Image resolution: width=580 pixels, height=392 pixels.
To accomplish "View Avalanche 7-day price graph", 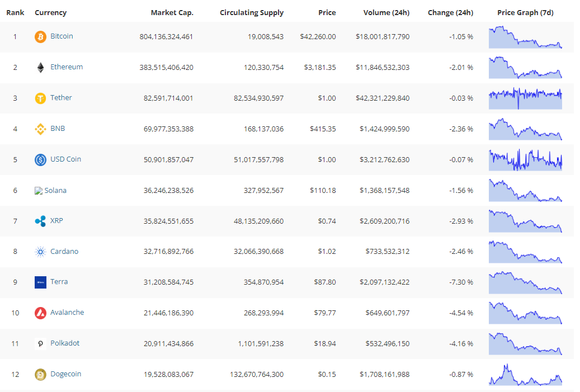I will coord(525,313).
